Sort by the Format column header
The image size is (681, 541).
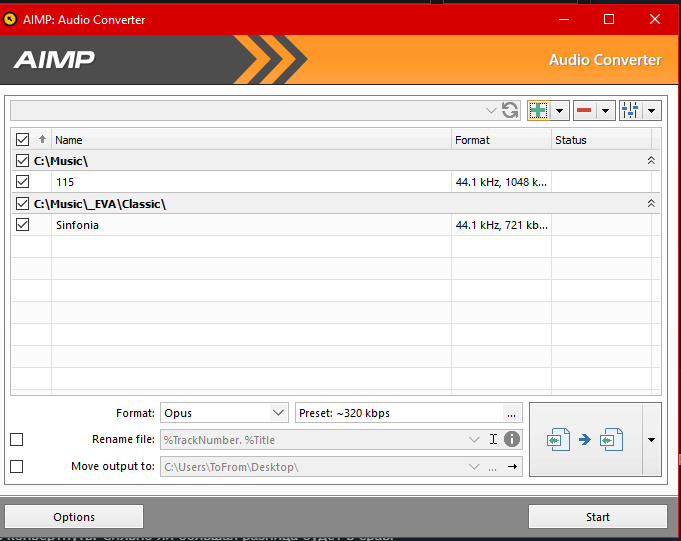point(501,140)
